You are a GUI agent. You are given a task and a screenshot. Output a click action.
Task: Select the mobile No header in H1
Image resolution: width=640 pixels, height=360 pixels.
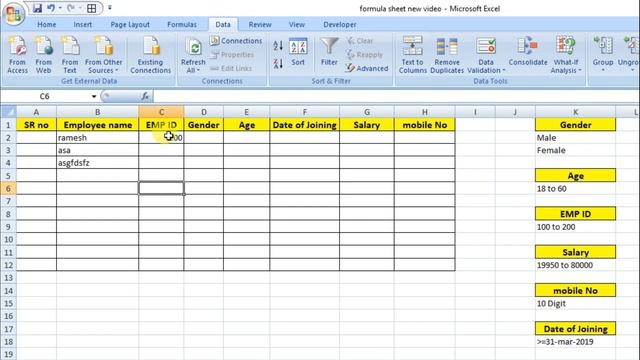(x=424, y=125)
